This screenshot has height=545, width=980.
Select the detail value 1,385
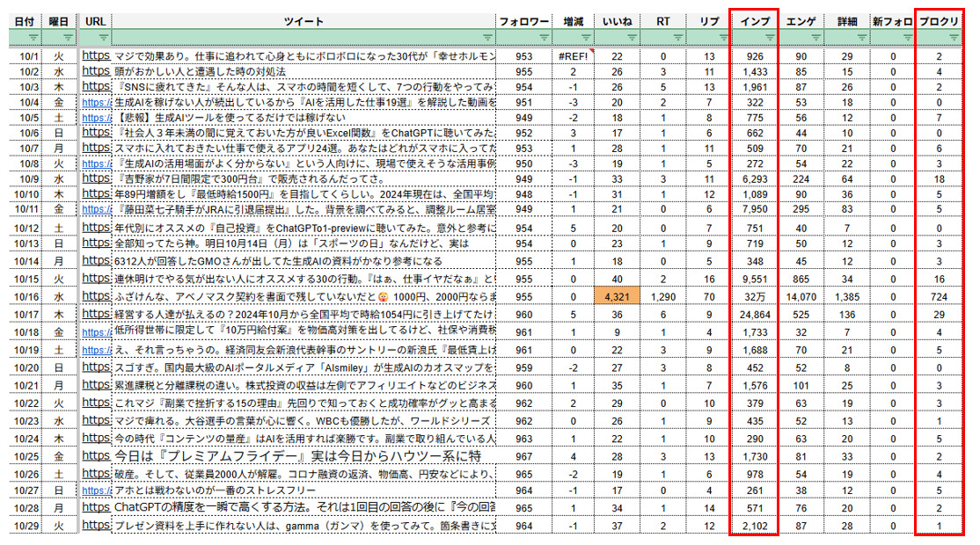847,296
